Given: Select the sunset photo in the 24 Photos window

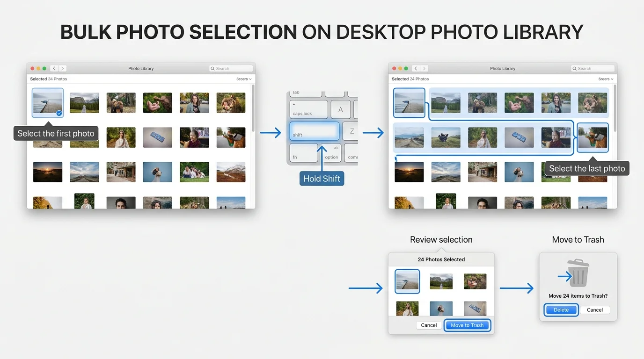Looking at the screenshot, I should 409,172.
